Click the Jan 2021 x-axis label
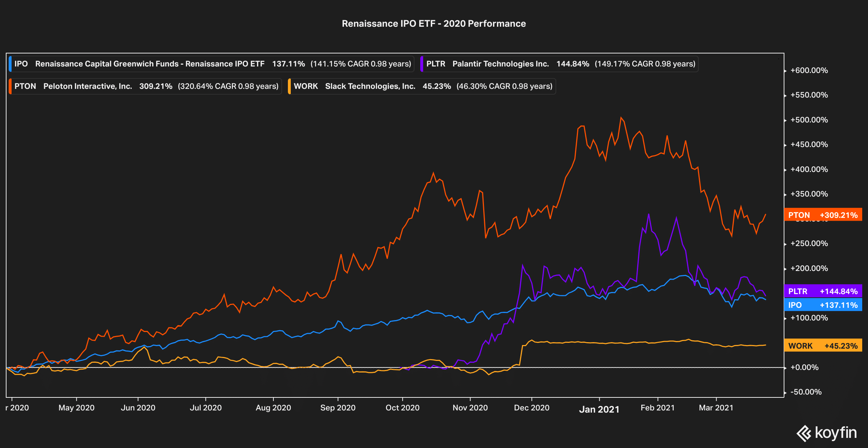 [599, 409]
